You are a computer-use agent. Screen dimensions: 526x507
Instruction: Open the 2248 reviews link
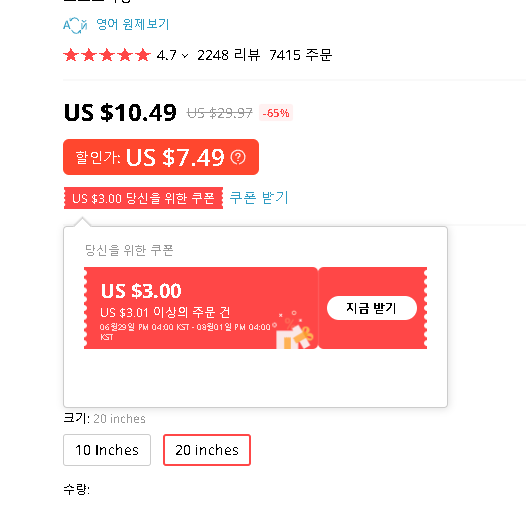click(228, 55)
